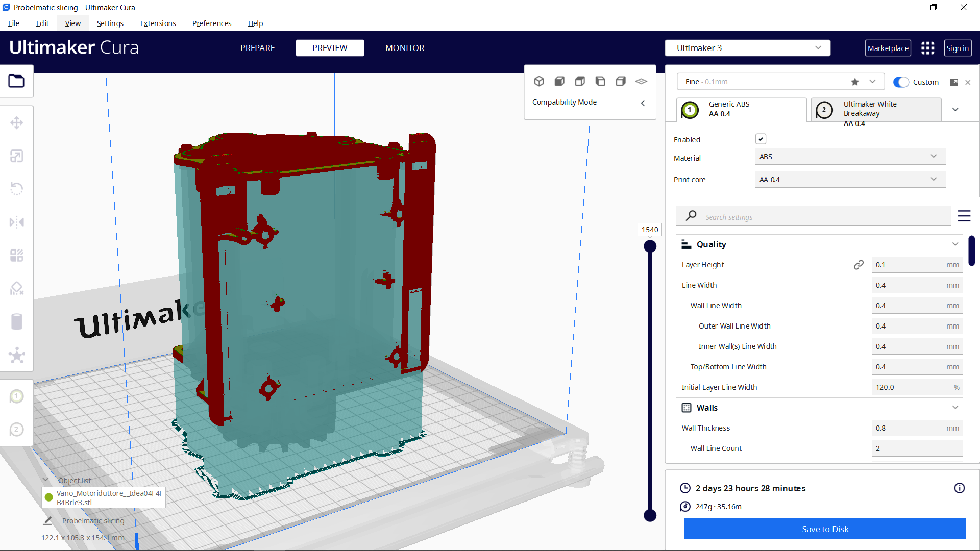Select the Scale tool

tap(17, 156)
